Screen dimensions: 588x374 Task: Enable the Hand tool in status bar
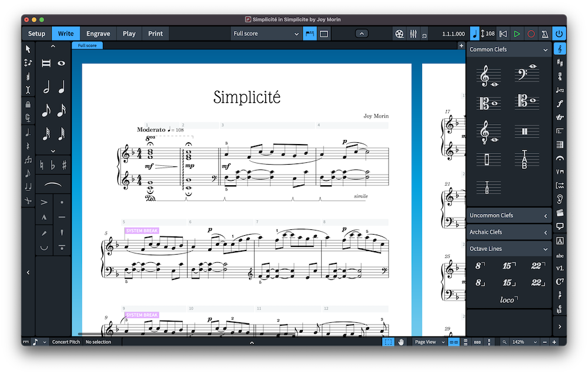[x=401, y=342]
